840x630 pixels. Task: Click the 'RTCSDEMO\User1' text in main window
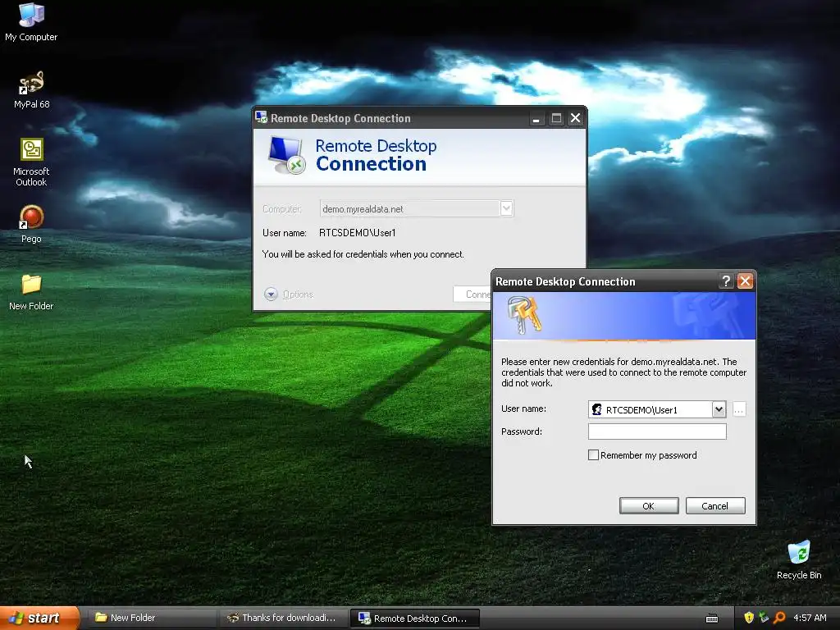point(358,232)
